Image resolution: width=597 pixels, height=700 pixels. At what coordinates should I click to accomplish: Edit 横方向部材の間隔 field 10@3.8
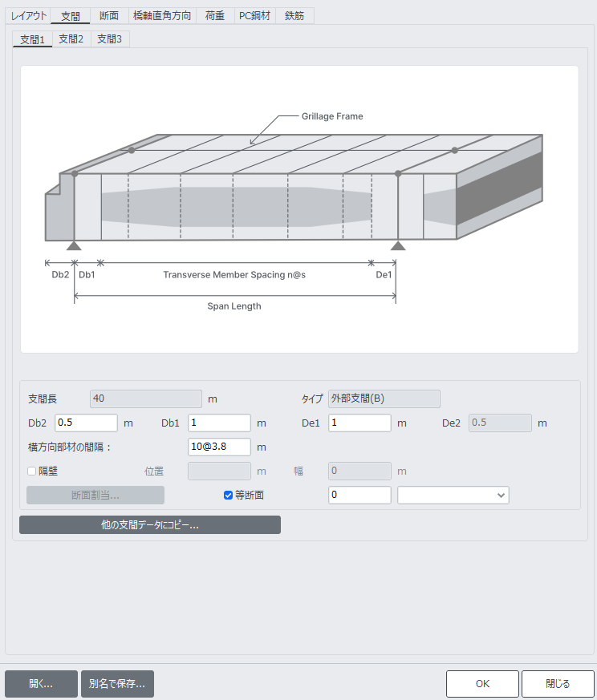tap(219, 447)
